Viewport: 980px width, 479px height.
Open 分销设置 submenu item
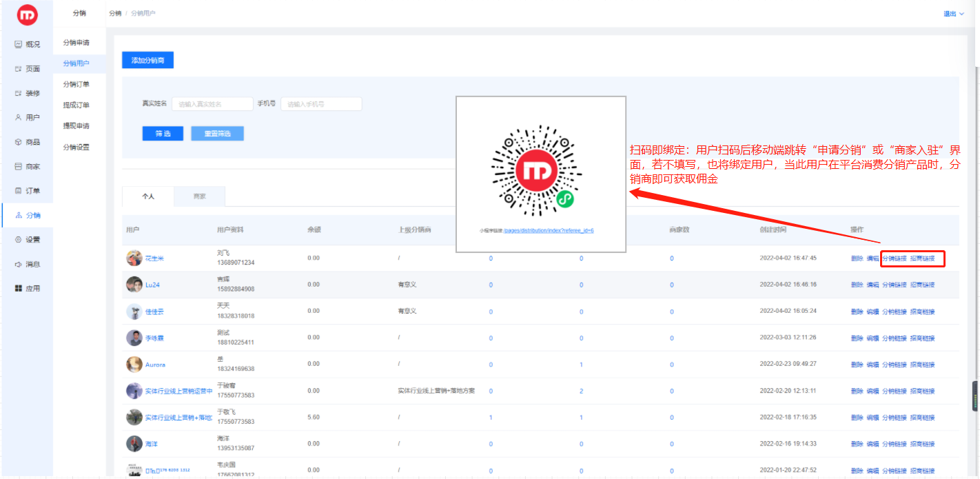[76, 147]
